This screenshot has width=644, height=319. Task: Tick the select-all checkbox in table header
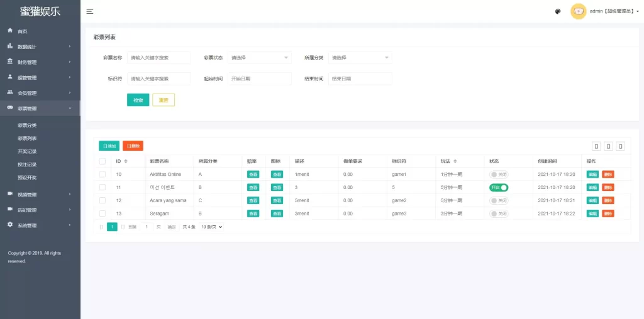(x=103, y=161)
